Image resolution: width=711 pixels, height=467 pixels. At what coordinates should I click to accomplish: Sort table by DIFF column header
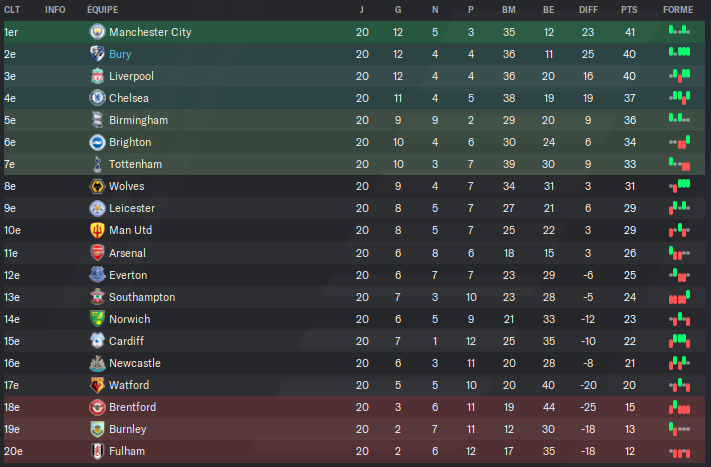pyautogui.click(x=588, y=10)
